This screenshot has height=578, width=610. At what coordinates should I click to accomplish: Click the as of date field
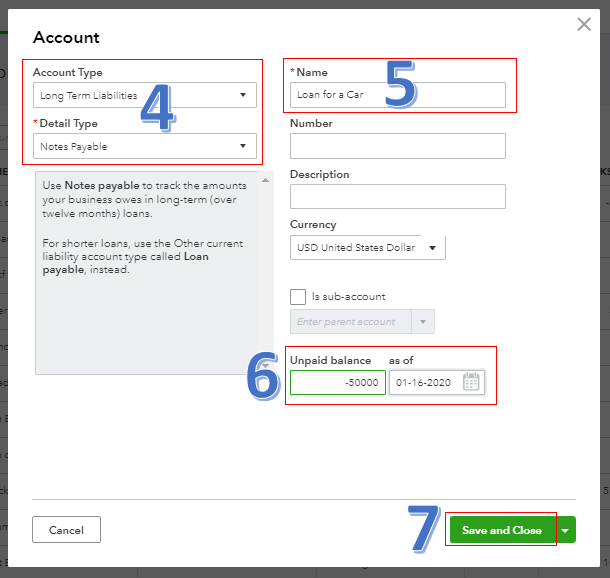(x=437, y=382)
